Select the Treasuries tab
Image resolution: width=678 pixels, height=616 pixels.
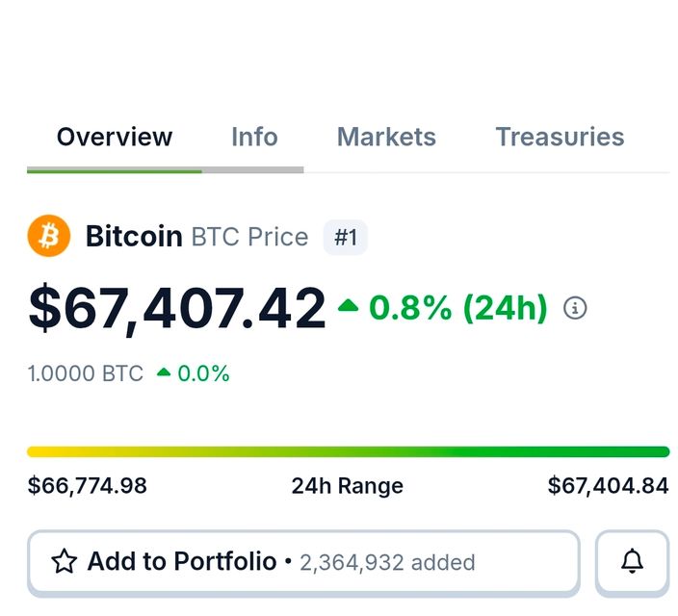(560, 138)
